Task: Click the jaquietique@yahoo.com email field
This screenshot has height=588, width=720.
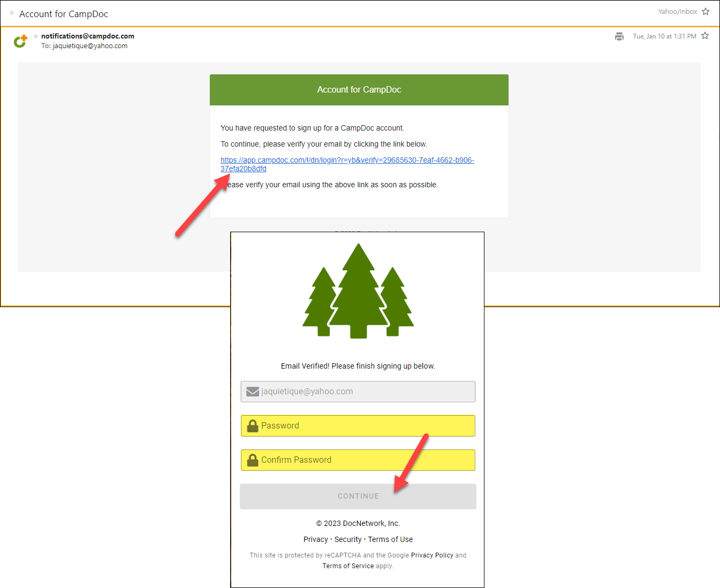Action: (364, 392)
